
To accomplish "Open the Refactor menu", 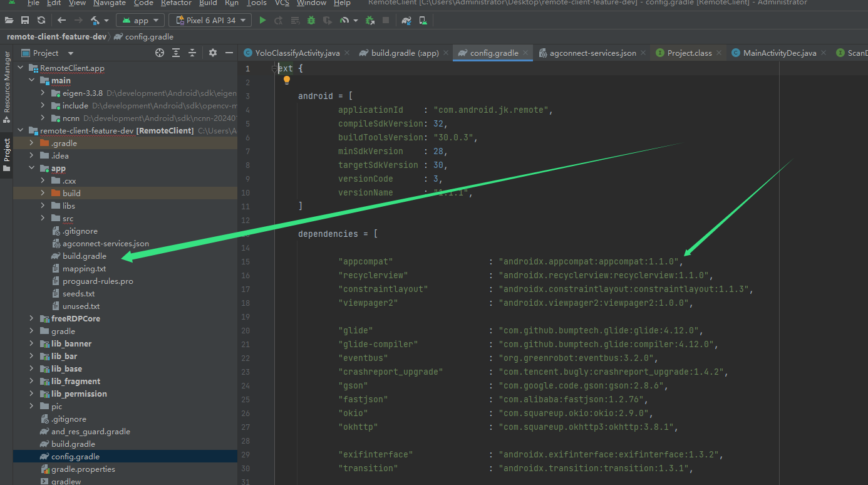I will point(176,3).
